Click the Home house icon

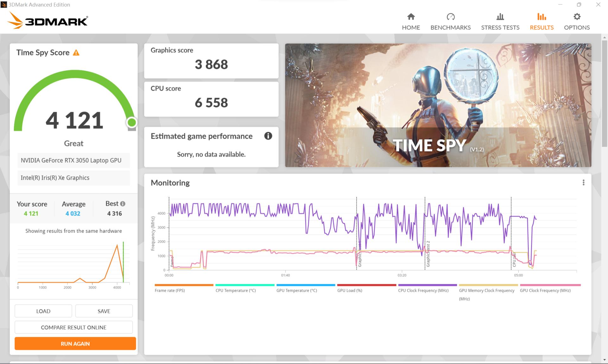[411, 16]
